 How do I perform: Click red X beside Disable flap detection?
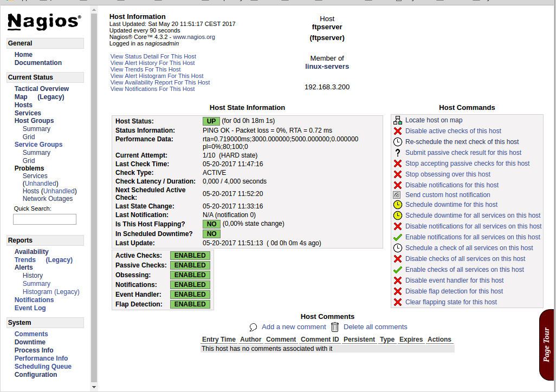[x=398, y=291]
